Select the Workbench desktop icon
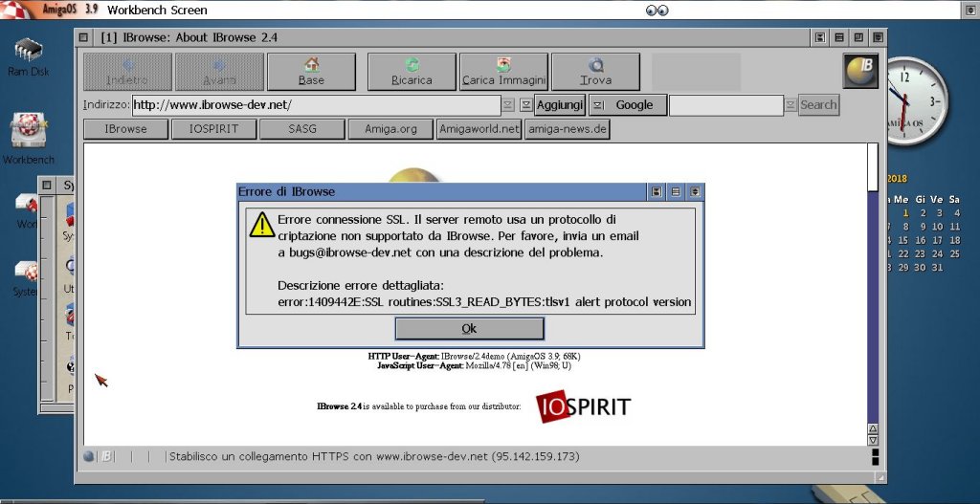The height and width of the screenshot is (504, 980). [x=28, y=132]
